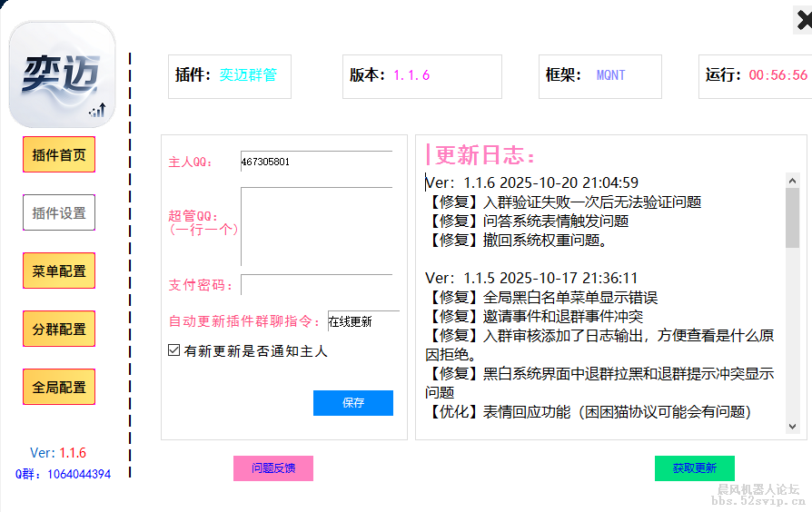Click the update log scrollbar thumb
The width and height of the screenshot is (812, 512).
tap(793, 218)
